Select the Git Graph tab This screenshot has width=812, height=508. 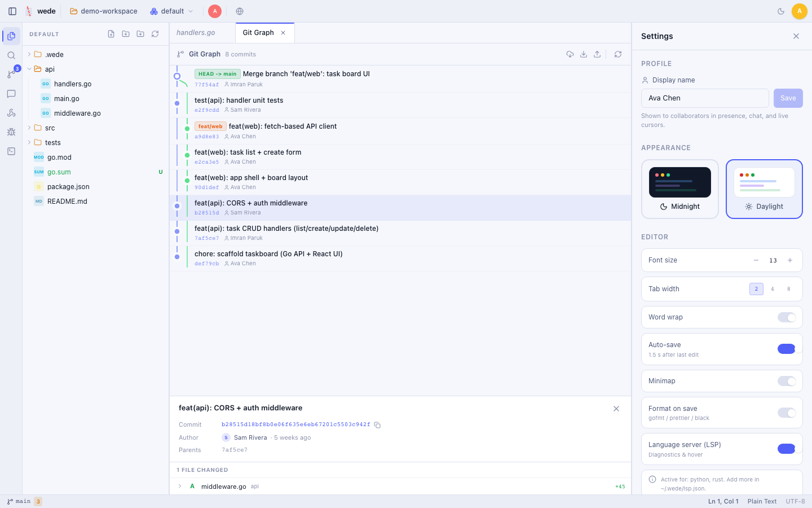pos(258,33)
